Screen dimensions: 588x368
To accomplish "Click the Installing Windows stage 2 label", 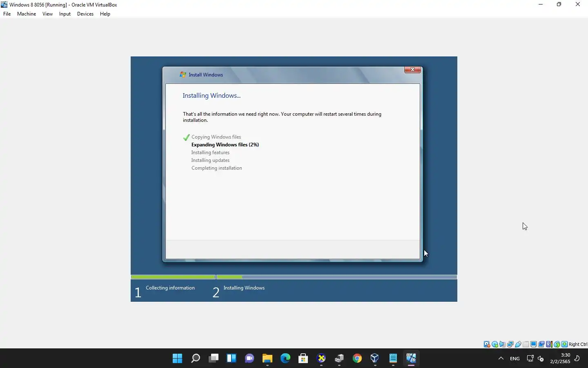I will tap(244, 288).
